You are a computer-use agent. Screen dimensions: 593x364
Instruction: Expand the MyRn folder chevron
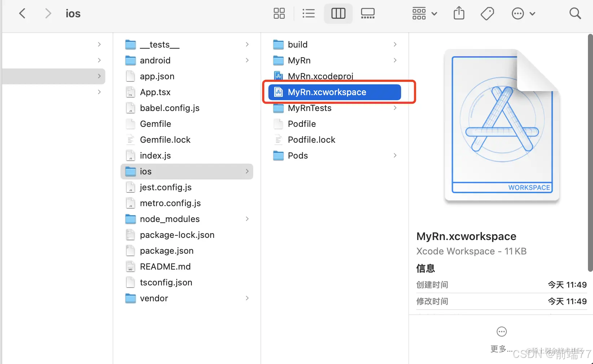point(395,60)
